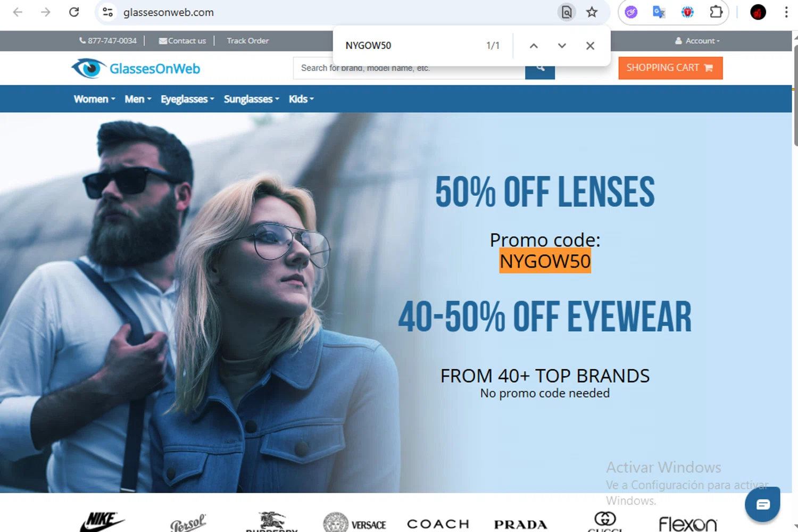The height and width of the screenshot is (532, 798).
Task: Open the Contact us link
Action: (x=182, y=40)
